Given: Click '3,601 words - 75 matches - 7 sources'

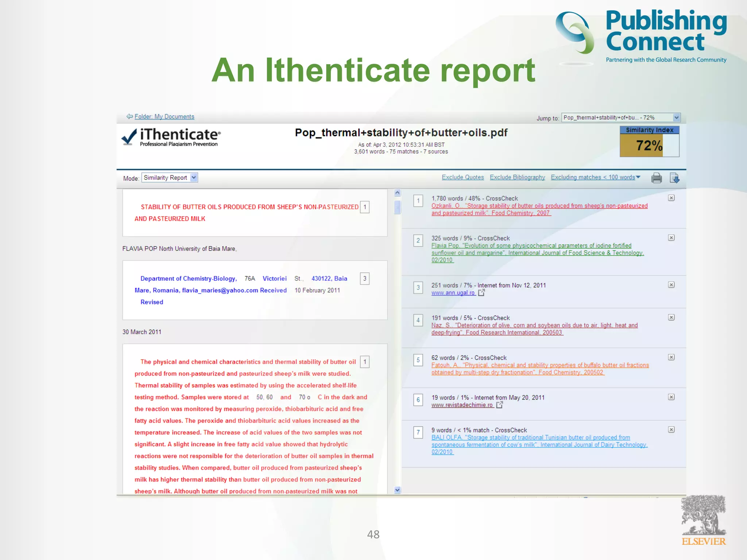Looking at the screenshot, I should (401, 152).
